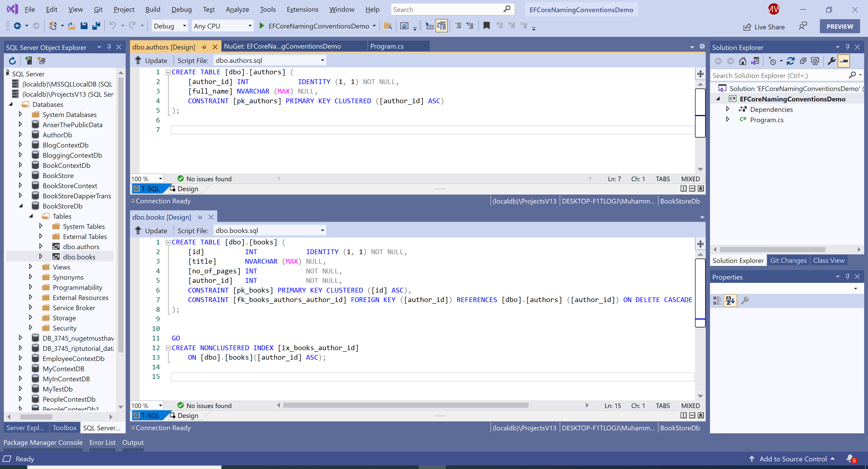Toggle auto-hide pin on the Properties panel
The height and width of the screenshot is (469, 868).
pos(847,277)
